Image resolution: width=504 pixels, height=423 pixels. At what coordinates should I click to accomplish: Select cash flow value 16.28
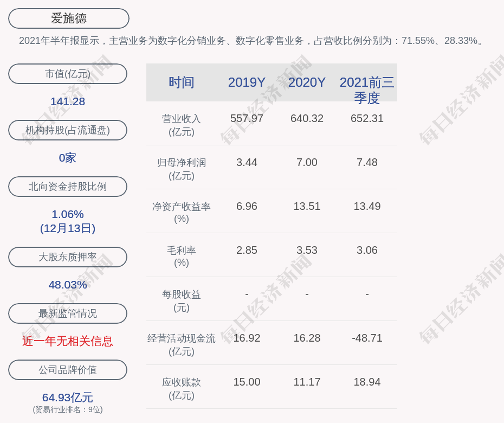click(307, 338)
